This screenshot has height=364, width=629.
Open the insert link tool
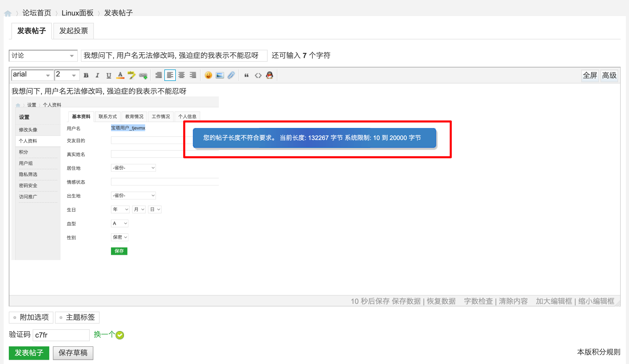coord(143,75)
